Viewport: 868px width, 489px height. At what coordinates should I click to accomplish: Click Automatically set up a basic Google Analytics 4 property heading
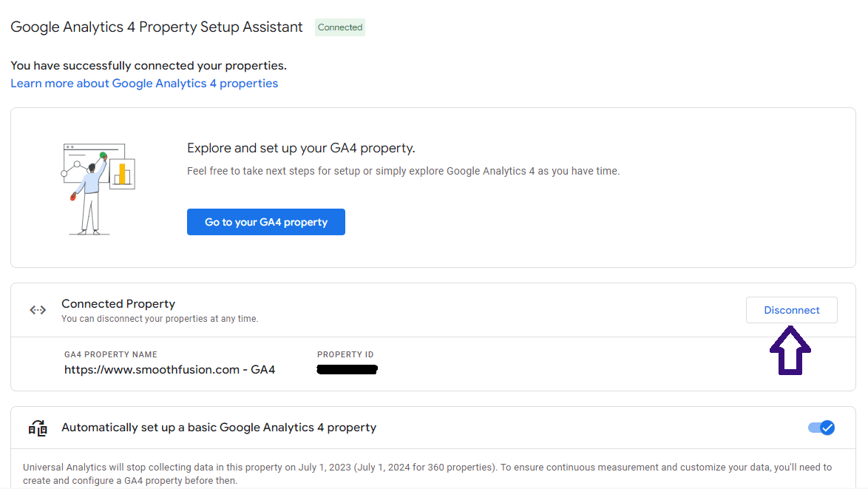tap(219, 428)
